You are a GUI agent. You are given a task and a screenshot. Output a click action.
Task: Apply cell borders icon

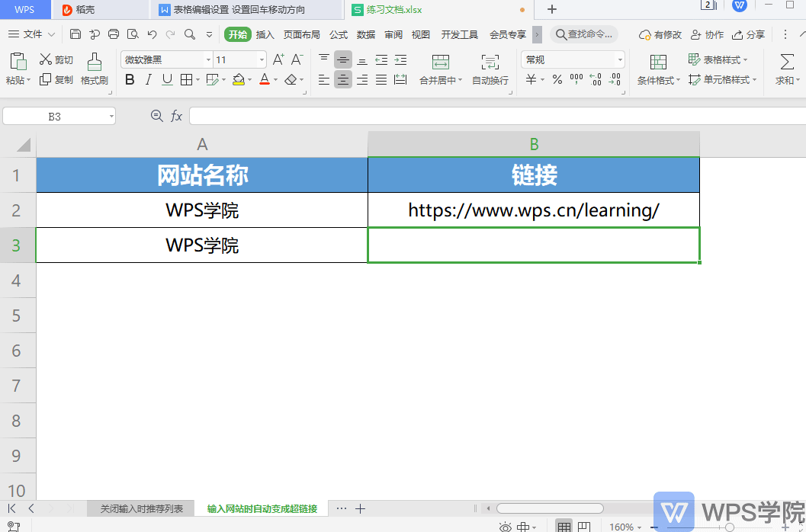pos(186,80)
